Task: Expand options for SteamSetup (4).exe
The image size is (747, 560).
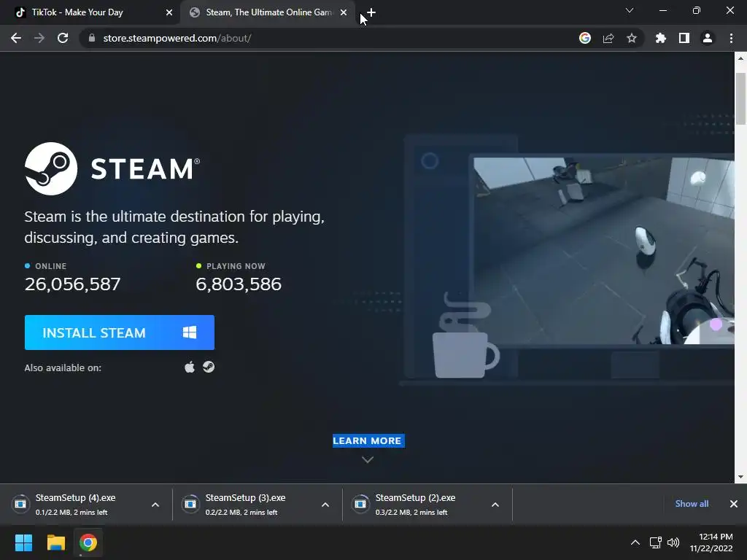Action: point(155,505)
